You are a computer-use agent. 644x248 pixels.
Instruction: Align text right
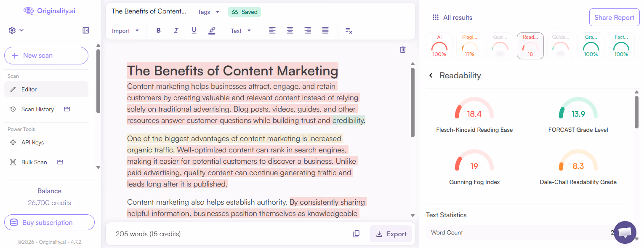[x=308, y=31]
